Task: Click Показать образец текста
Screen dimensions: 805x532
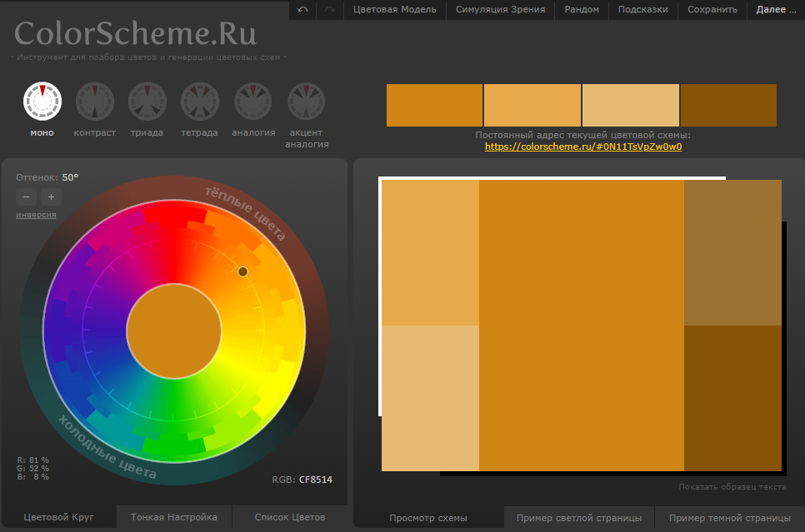Action: (x=732, y=487)
